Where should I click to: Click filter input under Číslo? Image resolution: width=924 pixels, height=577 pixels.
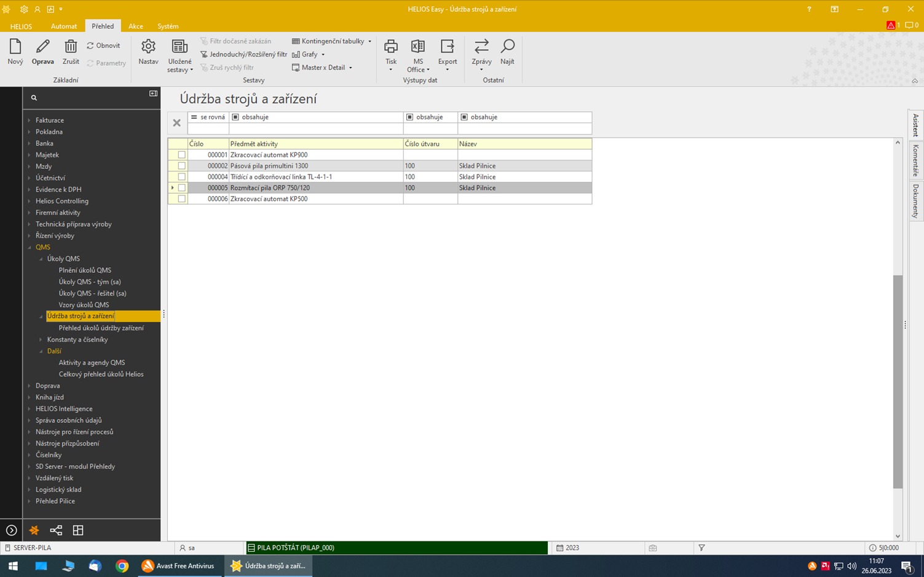pos(208,128)
